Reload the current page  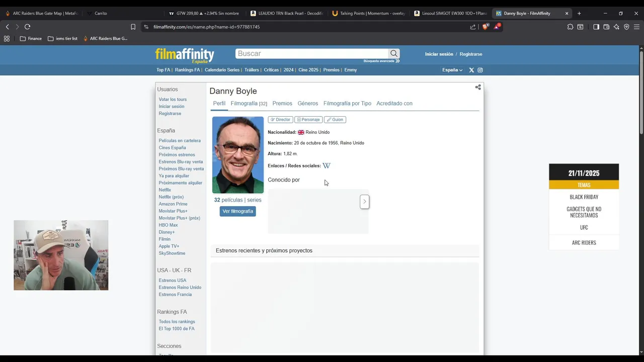(x=27, y=27)
